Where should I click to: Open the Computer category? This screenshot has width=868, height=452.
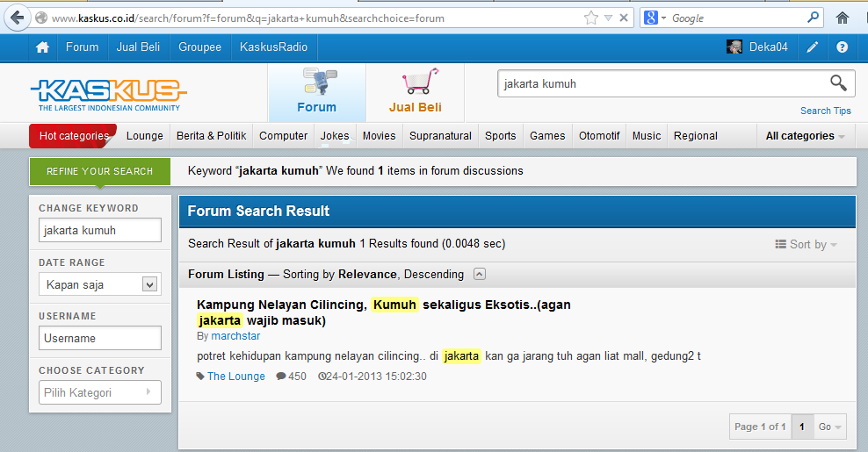pos(283,135)
